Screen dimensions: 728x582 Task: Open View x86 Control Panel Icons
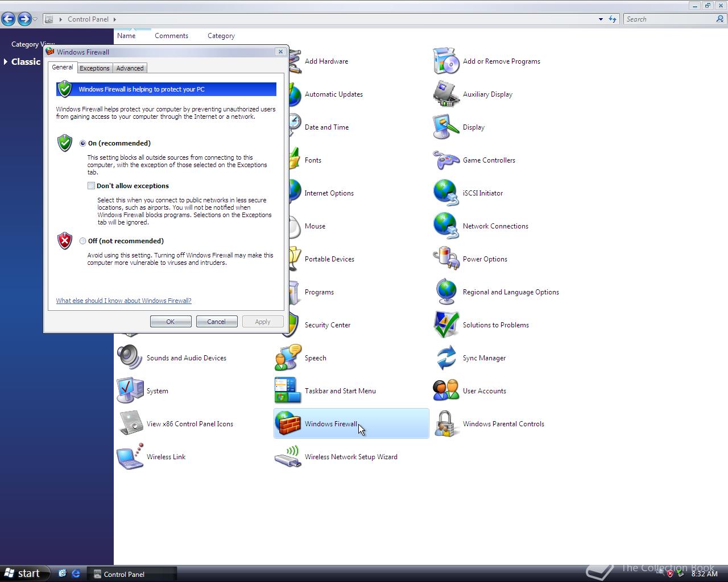[130, 423]
